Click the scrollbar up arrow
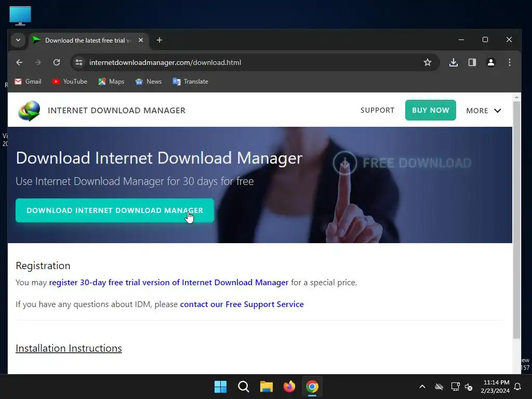The height and width of the screenshot is (399, 532). coord(516,97)
